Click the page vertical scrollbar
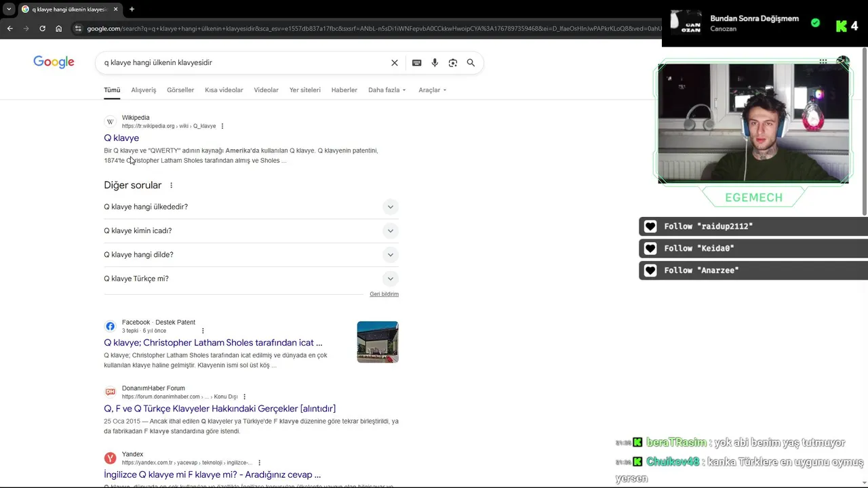 click(865, 132)
